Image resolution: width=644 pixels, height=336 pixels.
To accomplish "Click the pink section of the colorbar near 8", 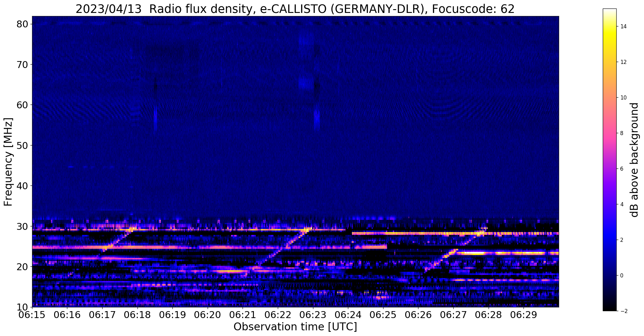I will 609,133.
